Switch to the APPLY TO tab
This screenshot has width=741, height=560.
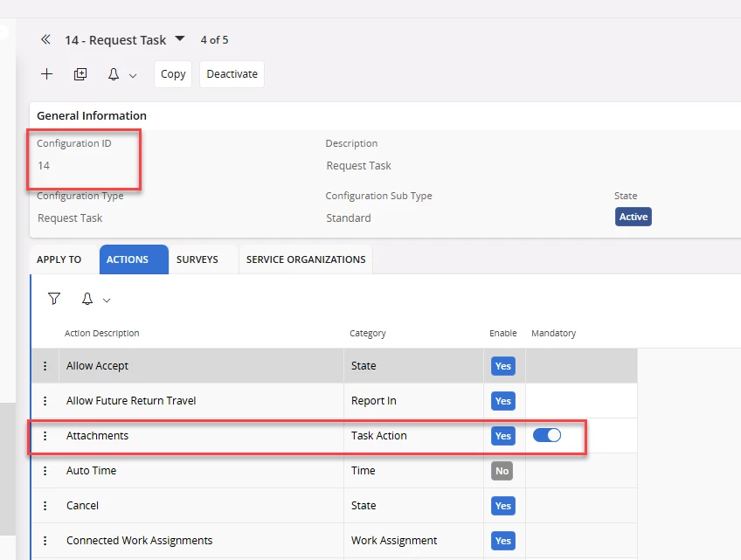click(59, 259)
